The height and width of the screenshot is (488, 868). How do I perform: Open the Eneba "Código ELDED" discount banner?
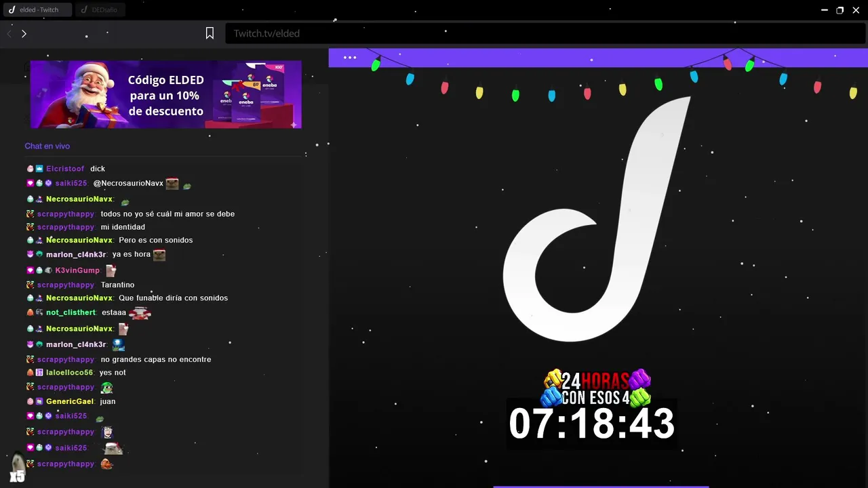click(x=165, y=94)
